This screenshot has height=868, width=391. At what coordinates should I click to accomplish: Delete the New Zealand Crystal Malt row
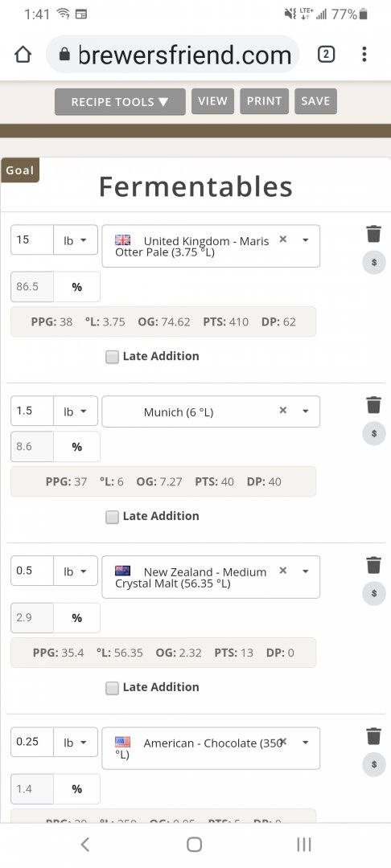pyautogui.click(x=374, y=565)
